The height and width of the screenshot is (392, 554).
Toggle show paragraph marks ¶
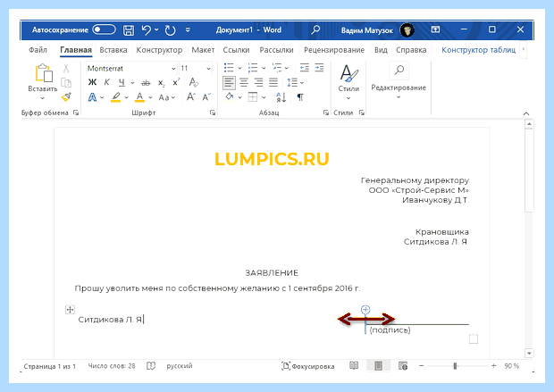click(300, 97)
